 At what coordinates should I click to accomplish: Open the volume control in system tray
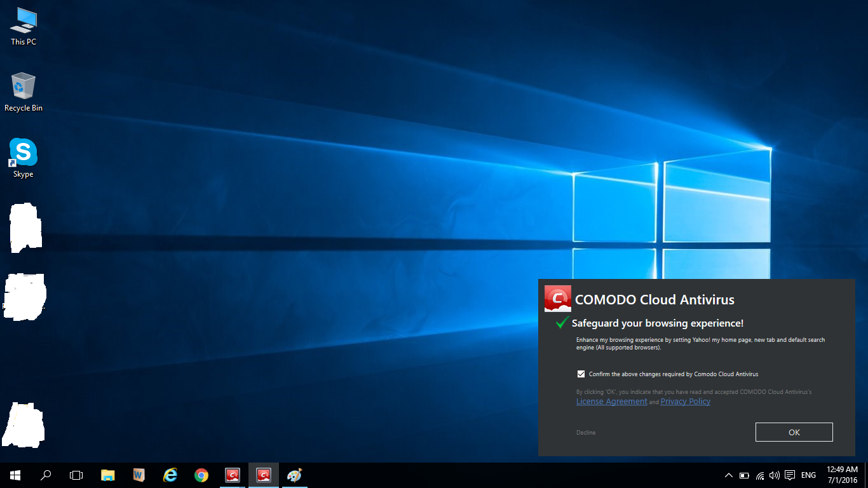(x=774, y=475)
